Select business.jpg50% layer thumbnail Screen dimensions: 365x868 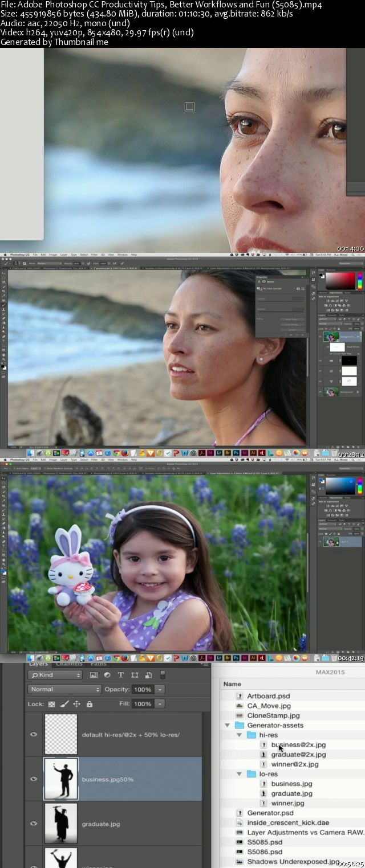(x=61, y=779)
